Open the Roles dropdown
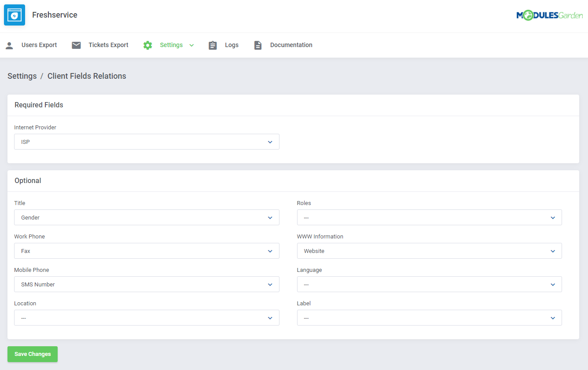The width and height of the screenshot is (588, 370). [x=430, y=217]
